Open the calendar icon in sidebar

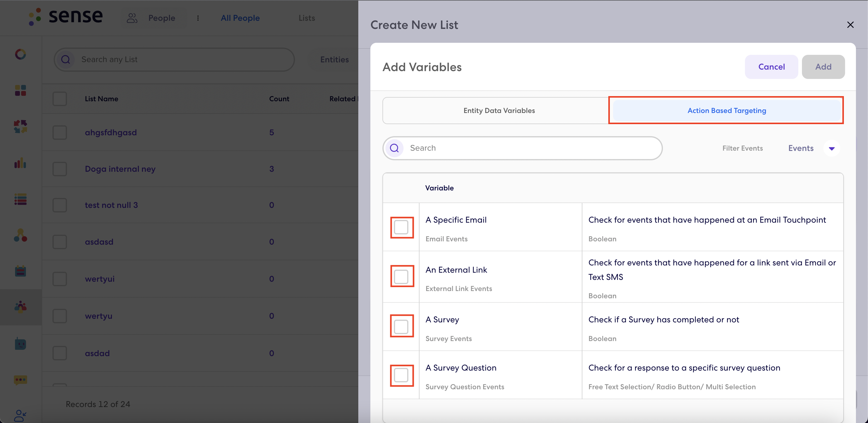(x=21, y=271)
